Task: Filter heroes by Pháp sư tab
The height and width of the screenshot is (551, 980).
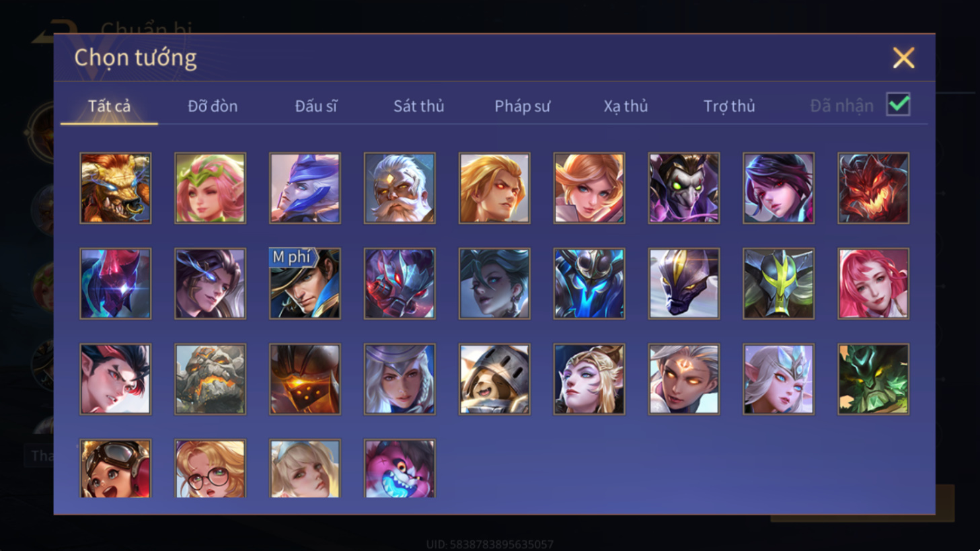Action: [x=523, y=106]
